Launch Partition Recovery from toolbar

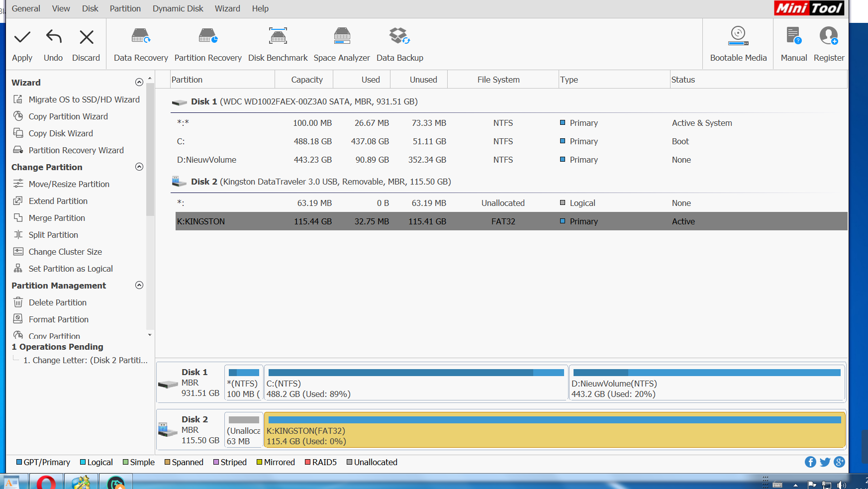(x=208, y=36)
